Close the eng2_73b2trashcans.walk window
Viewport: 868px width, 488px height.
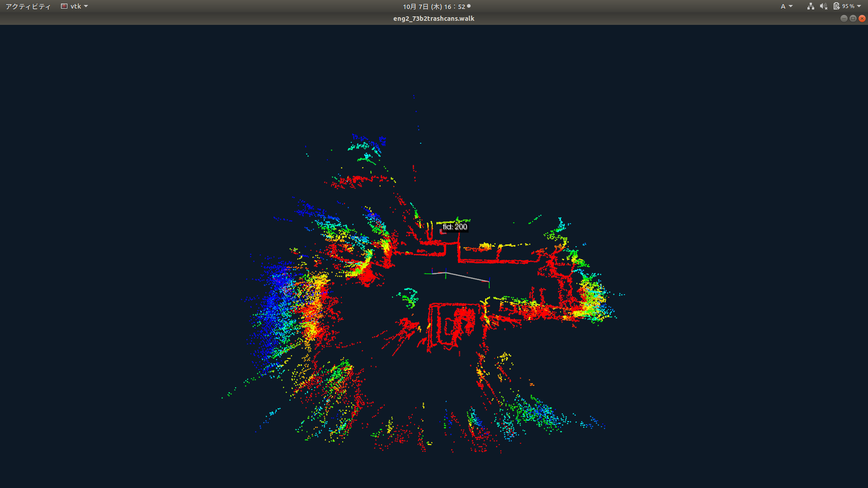pyautogui.click(x=862, y=19)
